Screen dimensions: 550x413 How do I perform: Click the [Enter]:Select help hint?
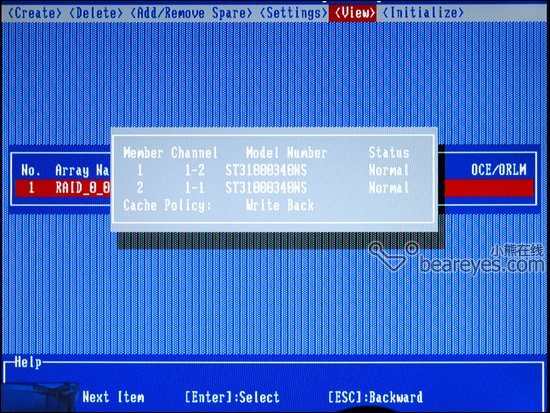pyautogui.click(x=232, y=397)
